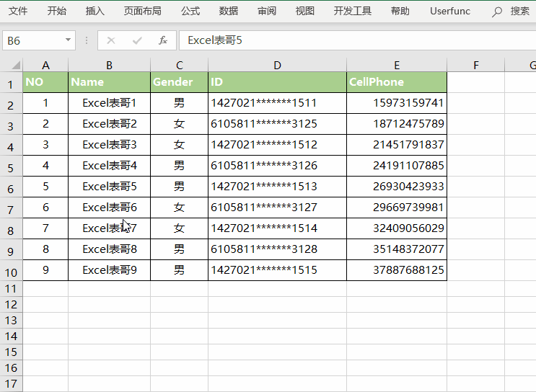Click the Select All corner triangle
This screenshot has height=392, width=536.
(16, 65)
